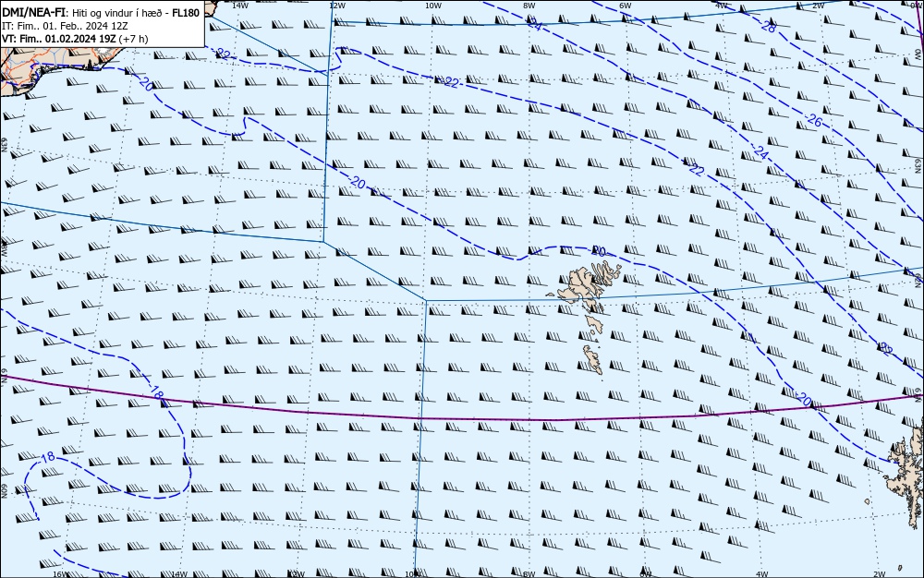The height and width of the screenshot is (578, 924).
Task: Click the 20 contour label north of Faroe Islands
Action: pos(598,251)
